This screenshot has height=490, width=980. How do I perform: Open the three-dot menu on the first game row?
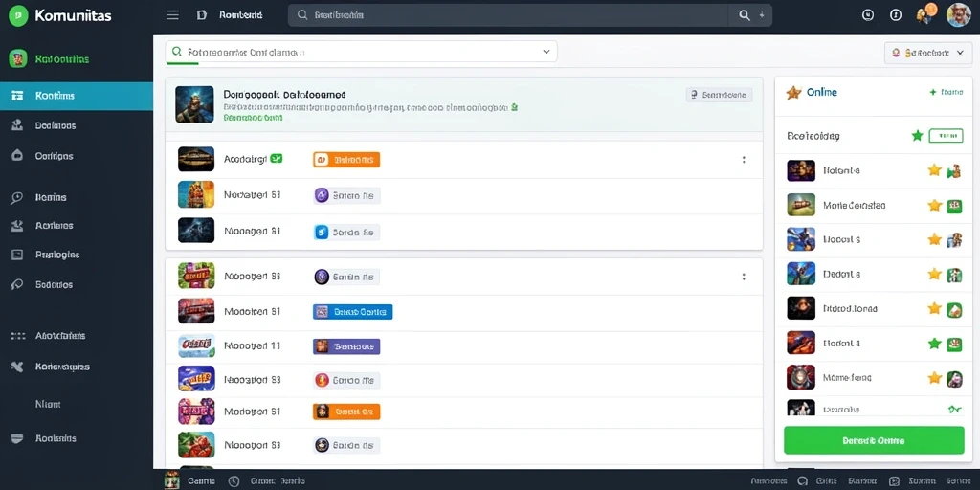click(x=744, y=160)
